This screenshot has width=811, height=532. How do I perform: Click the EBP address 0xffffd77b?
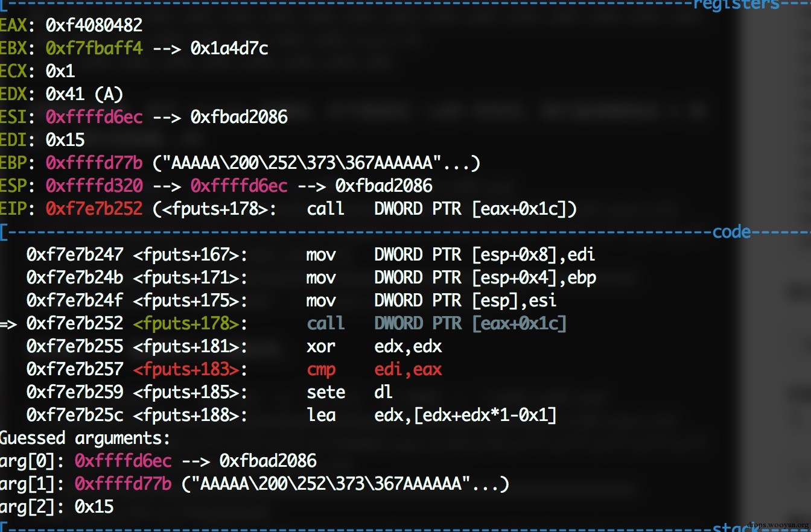click(x=94, y=163)
